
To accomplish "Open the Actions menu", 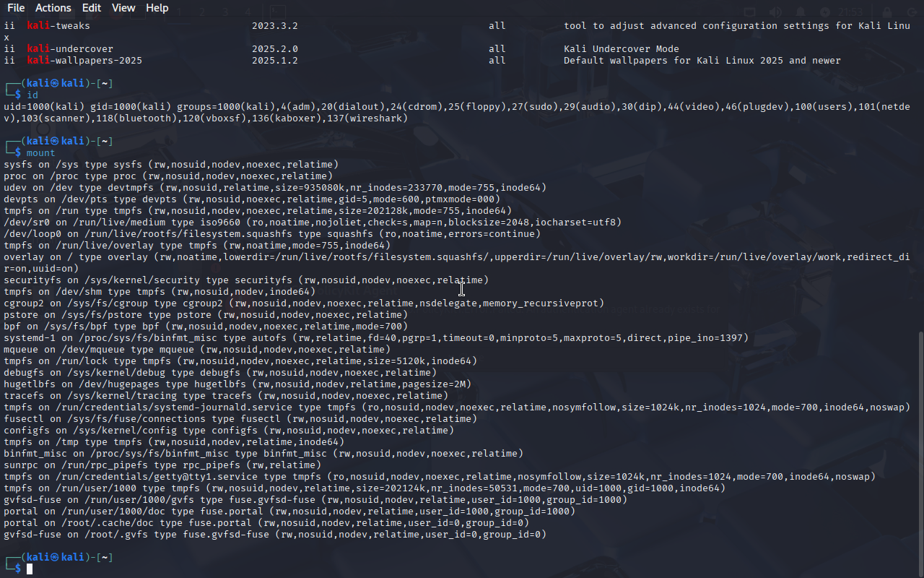I will pos(53,8).
